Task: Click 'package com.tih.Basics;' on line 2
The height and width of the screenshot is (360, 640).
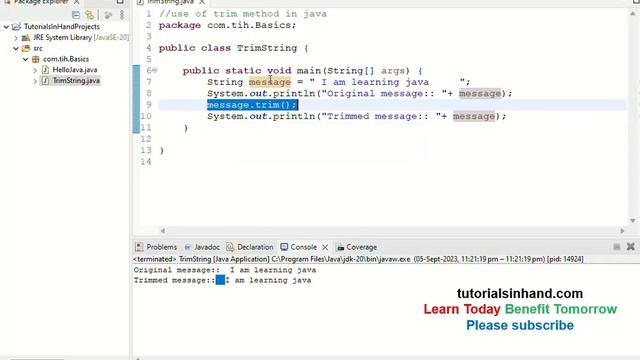Action: point(227,25)
